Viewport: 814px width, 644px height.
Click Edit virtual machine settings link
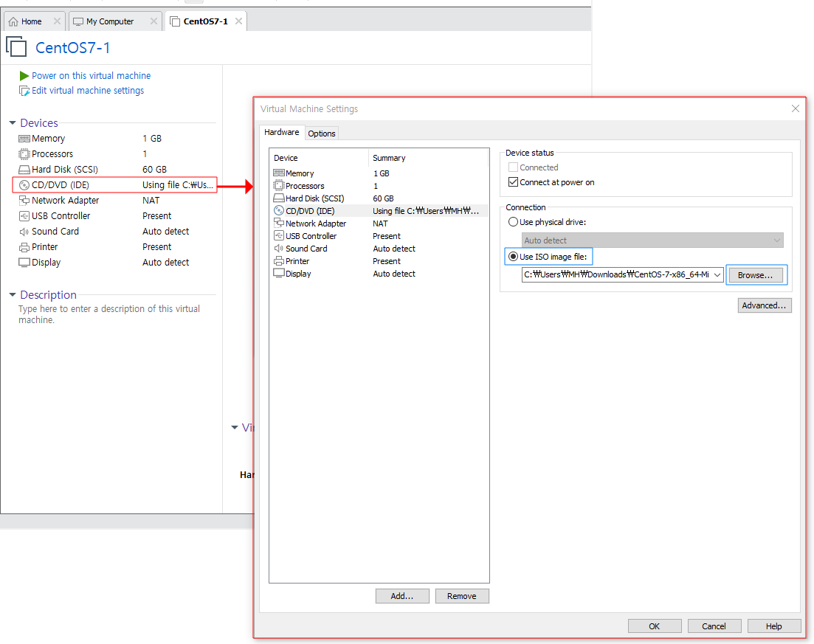(88, 91)
